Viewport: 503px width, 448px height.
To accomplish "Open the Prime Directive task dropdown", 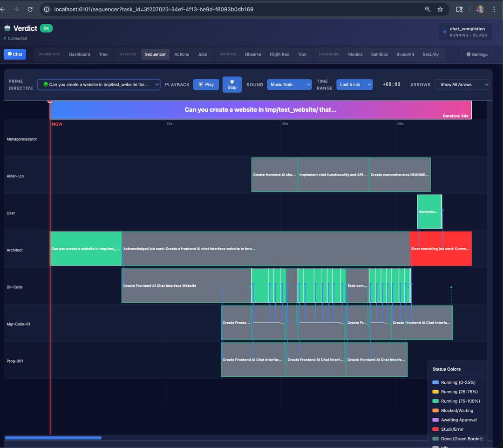I will [x=98, y=84].
